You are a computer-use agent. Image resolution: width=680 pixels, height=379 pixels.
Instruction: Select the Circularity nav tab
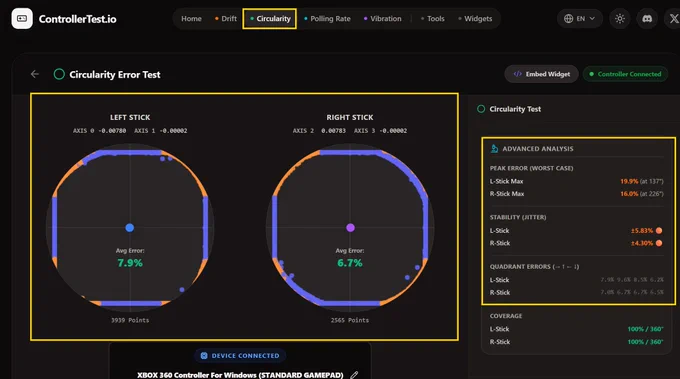[270, 19]
